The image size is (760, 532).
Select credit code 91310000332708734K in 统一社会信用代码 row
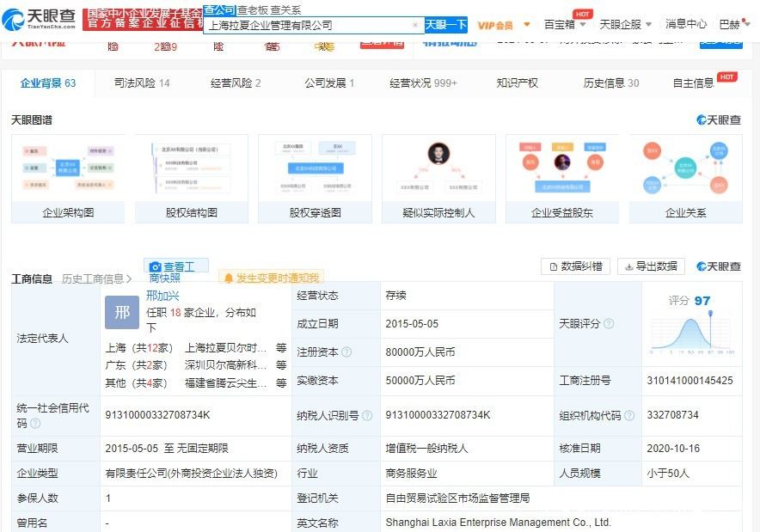point(157,415)
